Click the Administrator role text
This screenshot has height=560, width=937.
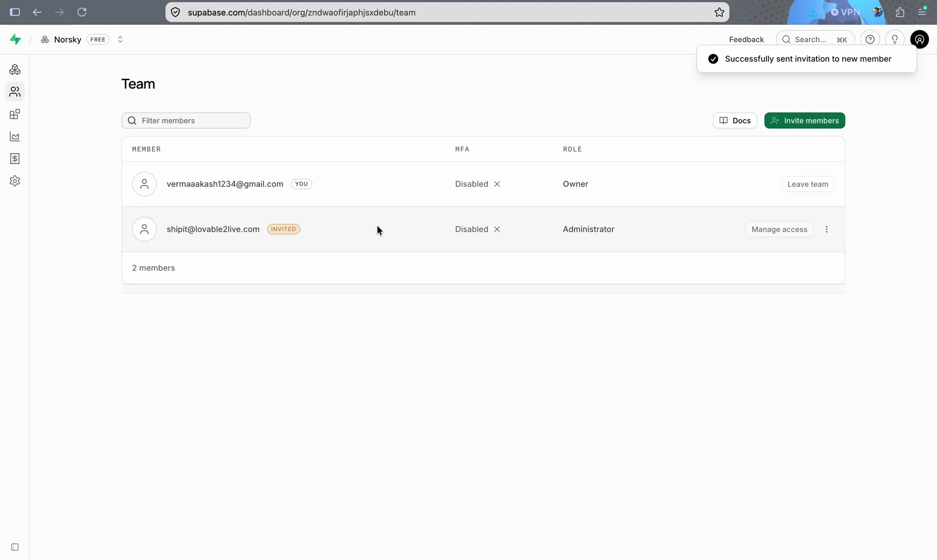588,229
